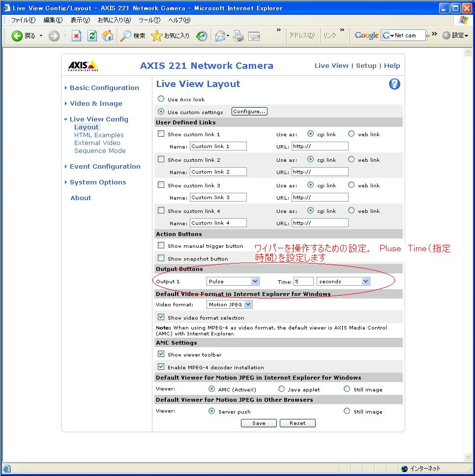
Task: Click the page scrollbar up arrow
Action: point(468,52)
